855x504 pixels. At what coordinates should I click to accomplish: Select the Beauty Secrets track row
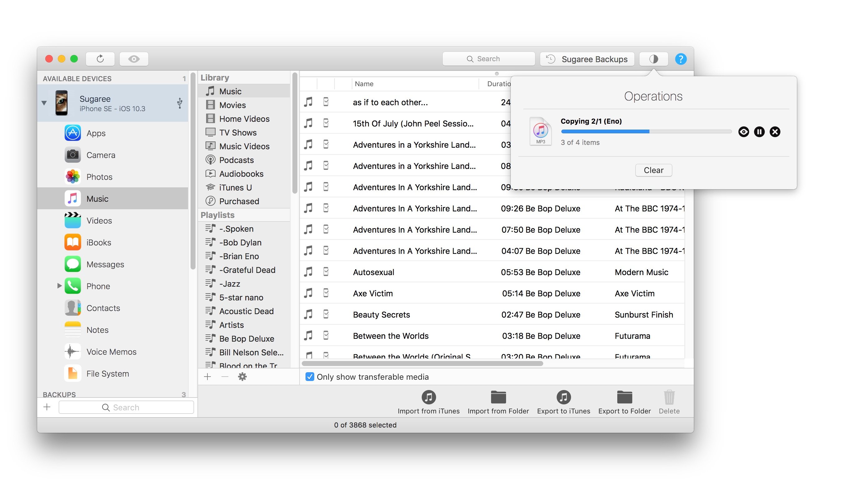point(492,314)
